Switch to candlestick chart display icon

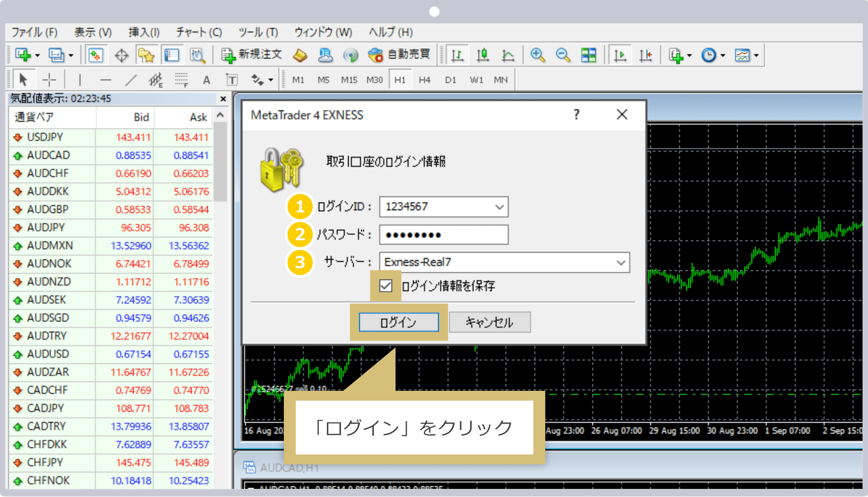pyautogui.click(x=482, y=55)
